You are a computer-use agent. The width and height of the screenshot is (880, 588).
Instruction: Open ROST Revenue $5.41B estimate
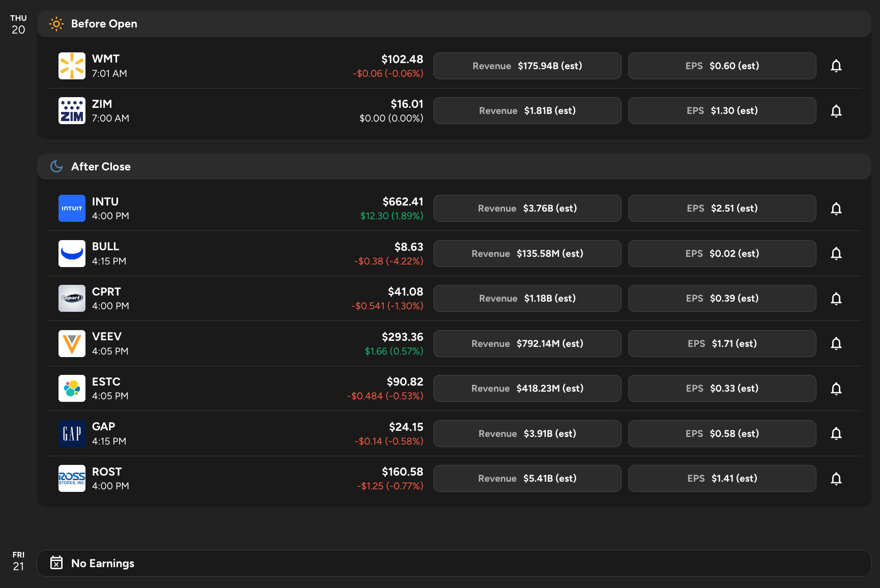point(527,479)
